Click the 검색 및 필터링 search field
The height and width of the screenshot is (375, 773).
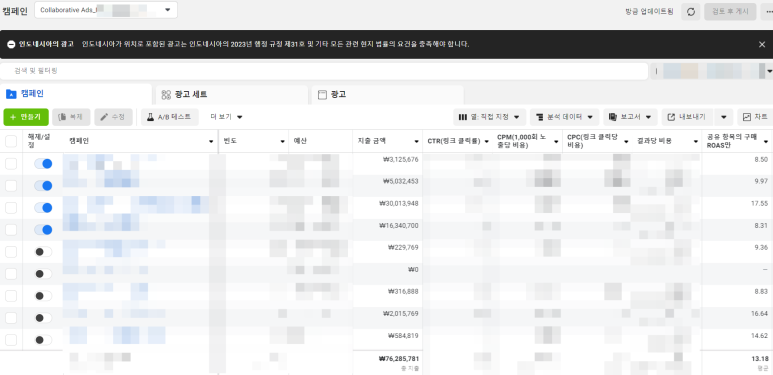point(324,71)
